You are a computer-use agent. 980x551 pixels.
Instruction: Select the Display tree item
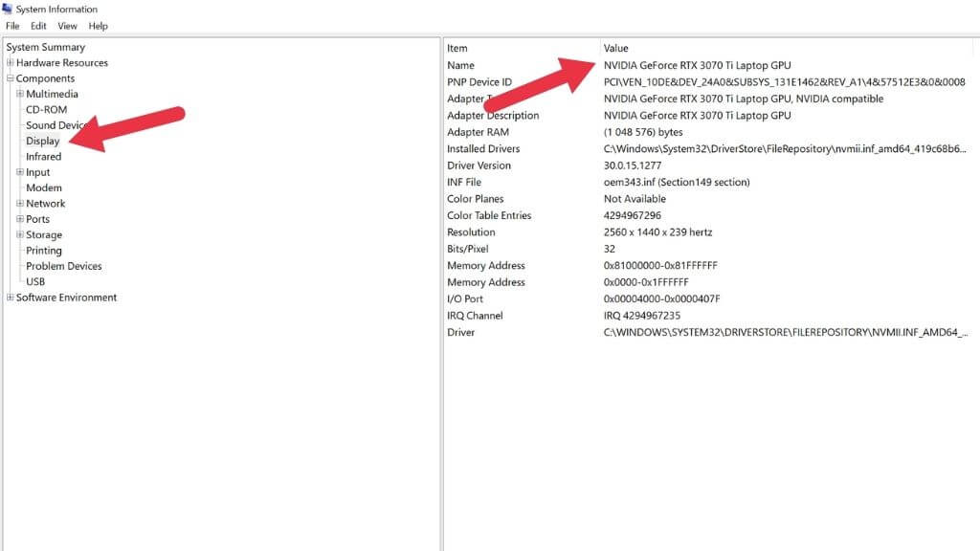pyautogui.click(x=42, y=141)
